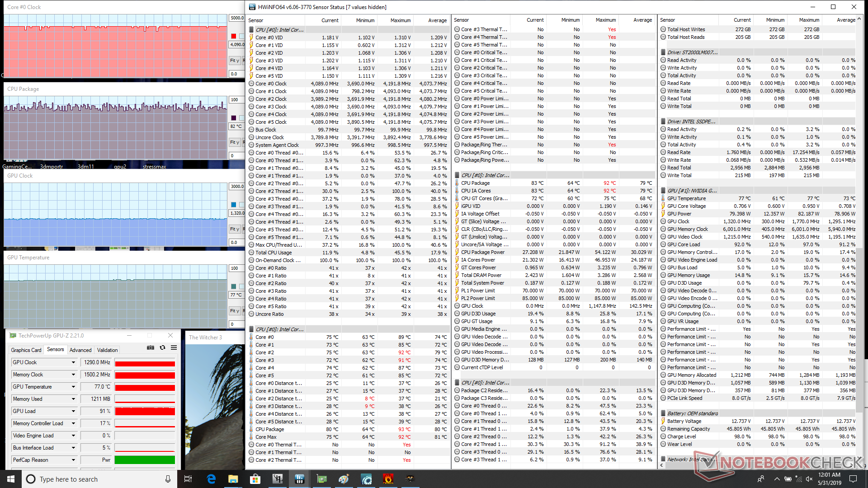Viewport: 868px width, 488px height.
Task: Click Fit y on the CPU Package graph
Action: pyautogui.click(x=234, y=142)
